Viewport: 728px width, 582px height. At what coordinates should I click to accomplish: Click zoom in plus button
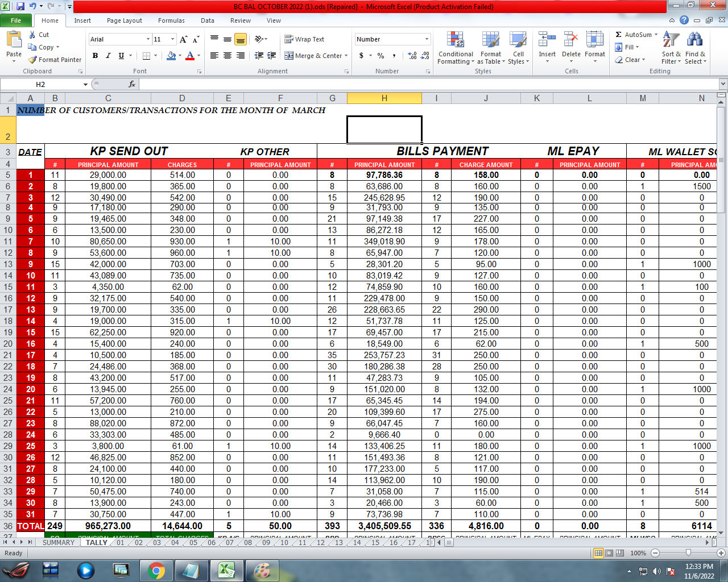point(721,553)
